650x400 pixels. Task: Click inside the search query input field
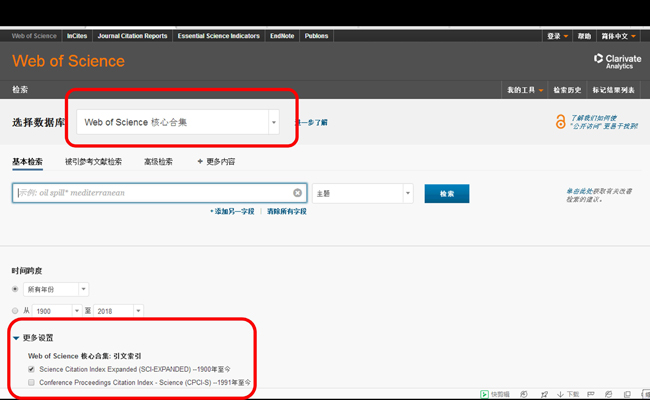tap(150, 193)
